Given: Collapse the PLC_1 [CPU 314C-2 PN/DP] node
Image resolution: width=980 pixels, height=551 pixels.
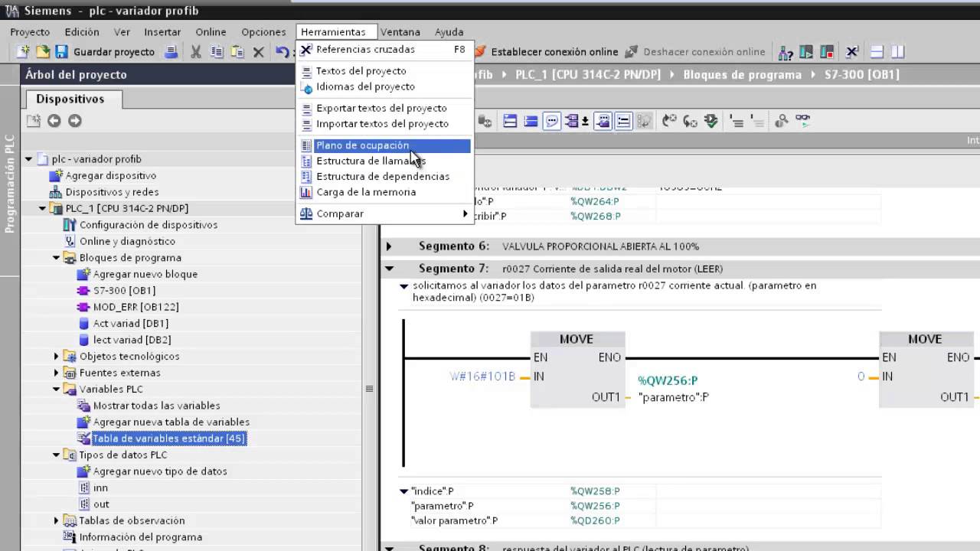Looking at the screenshot, I should click(42, 208).
